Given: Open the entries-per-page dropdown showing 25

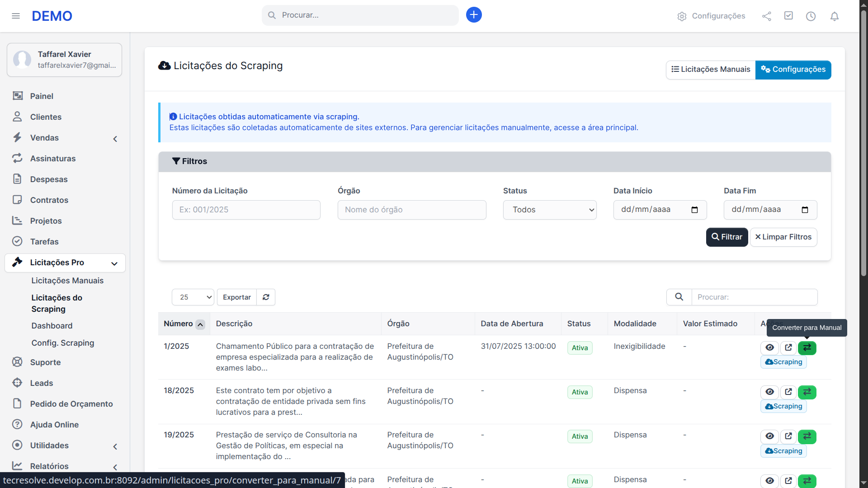Looking at the screenshot, I should coord(193,297).
